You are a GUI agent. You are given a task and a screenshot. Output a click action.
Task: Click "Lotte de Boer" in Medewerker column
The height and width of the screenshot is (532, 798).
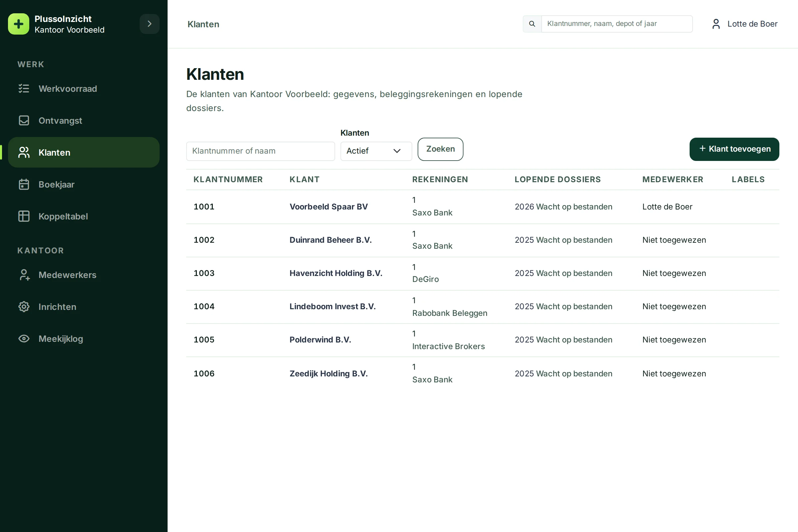(x=667, y=206)
